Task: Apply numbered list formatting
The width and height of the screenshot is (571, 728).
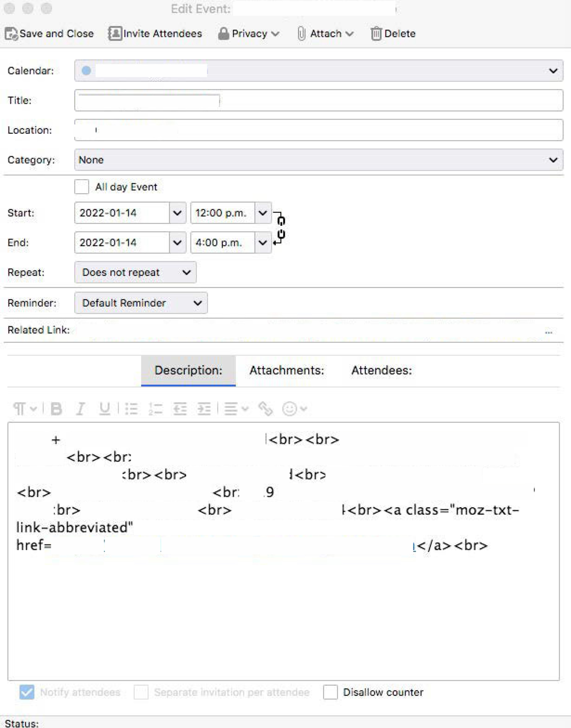Action: pos(155,409)
